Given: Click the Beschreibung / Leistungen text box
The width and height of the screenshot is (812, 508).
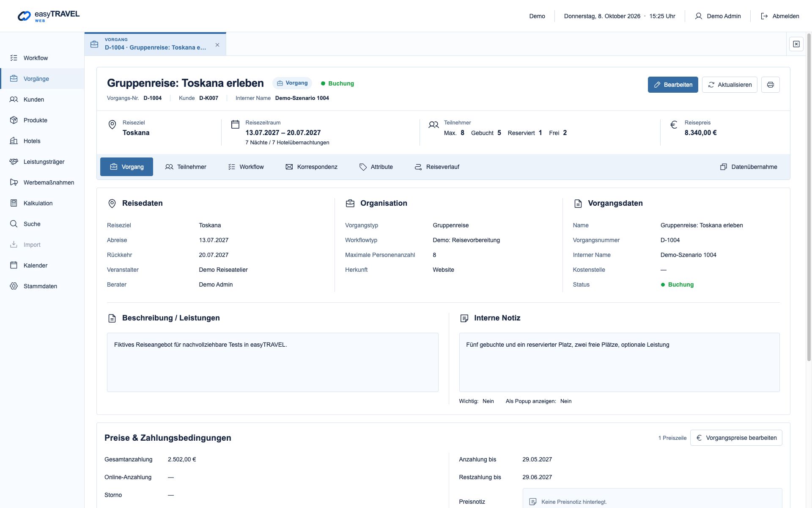Looking at the screenshot, I should [x=272, y=362].
